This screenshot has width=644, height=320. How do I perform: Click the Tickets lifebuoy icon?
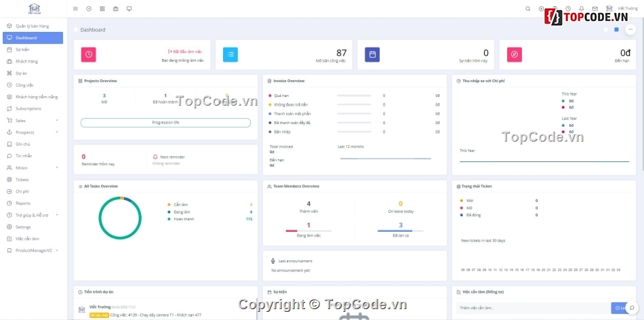tap(9, 180)
